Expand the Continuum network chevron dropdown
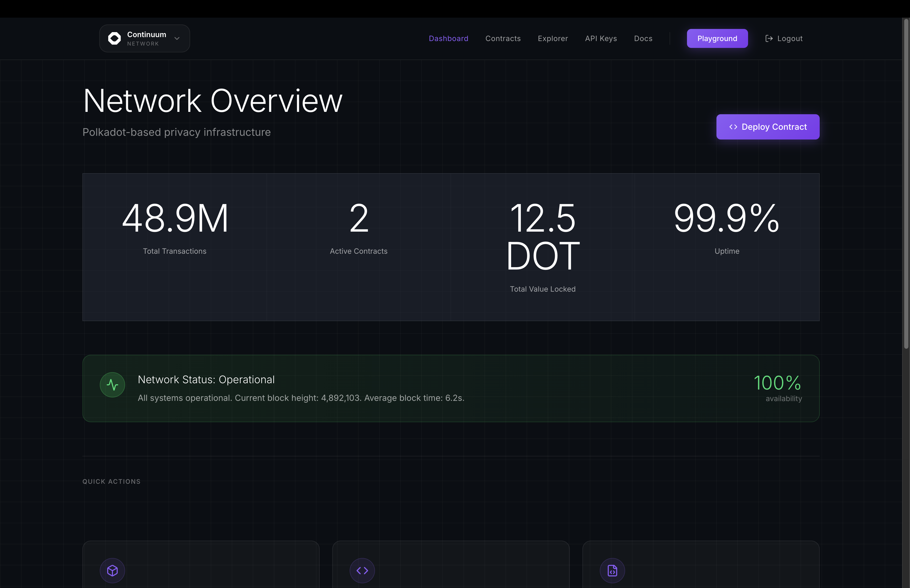 tap(177, 39)
